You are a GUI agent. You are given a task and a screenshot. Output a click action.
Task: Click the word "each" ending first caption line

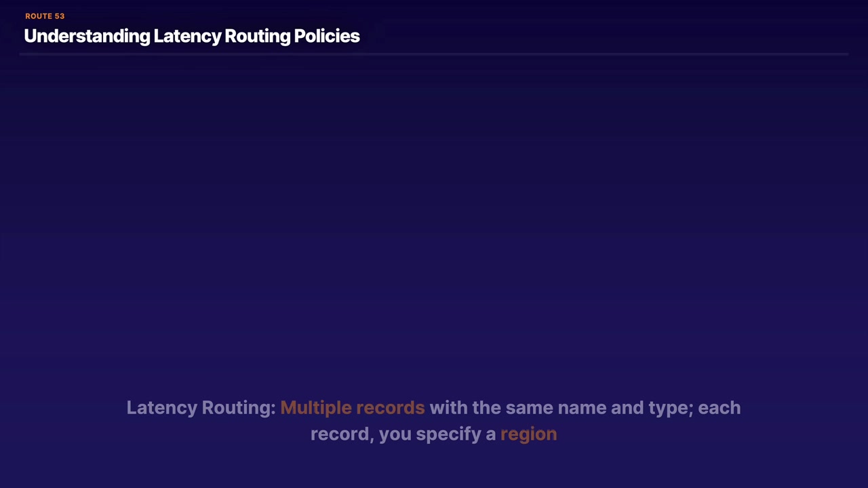point(719,408)
